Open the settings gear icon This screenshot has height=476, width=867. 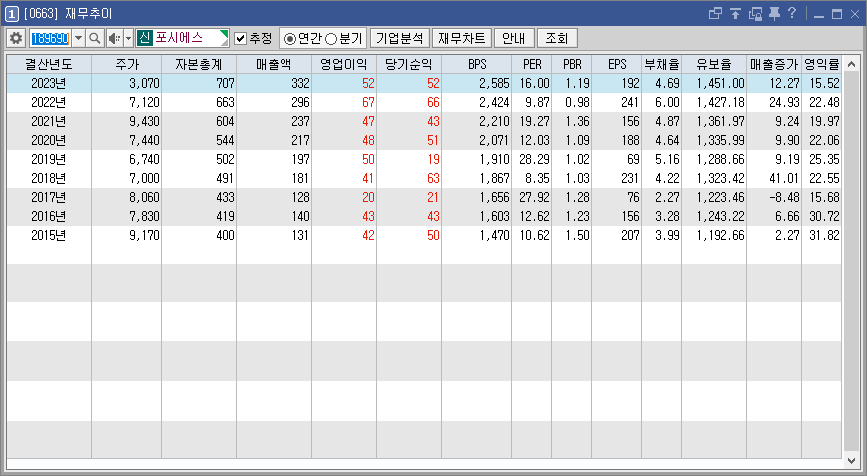pyautogui.click(x=16, y=38)
